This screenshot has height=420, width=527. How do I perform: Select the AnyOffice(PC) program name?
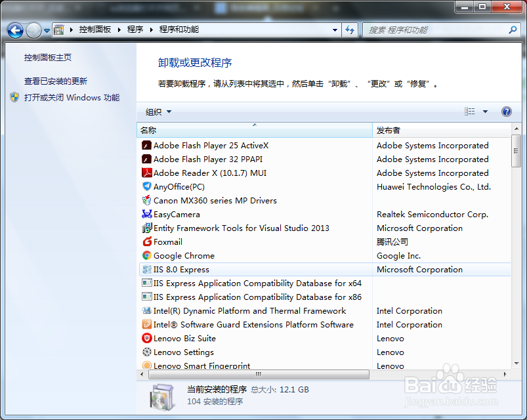click(x=179, y=187)
